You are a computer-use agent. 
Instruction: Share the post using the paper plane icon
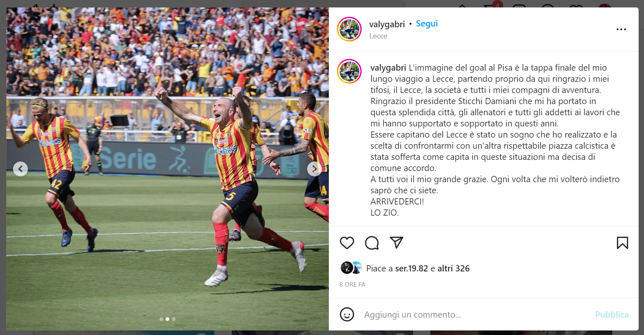click(x=397, y=243)
